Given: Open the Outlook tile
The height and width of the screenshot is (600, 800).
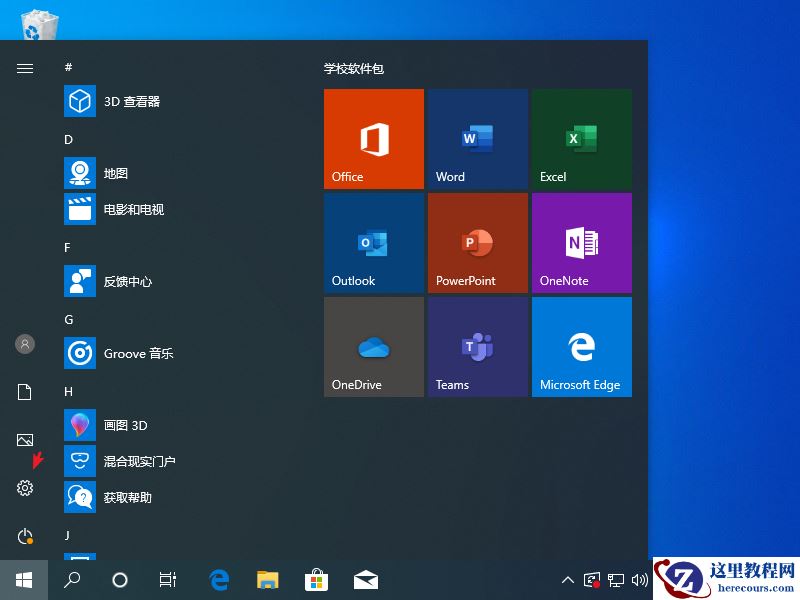Looking at the screenshot, I should pos(373,242).
